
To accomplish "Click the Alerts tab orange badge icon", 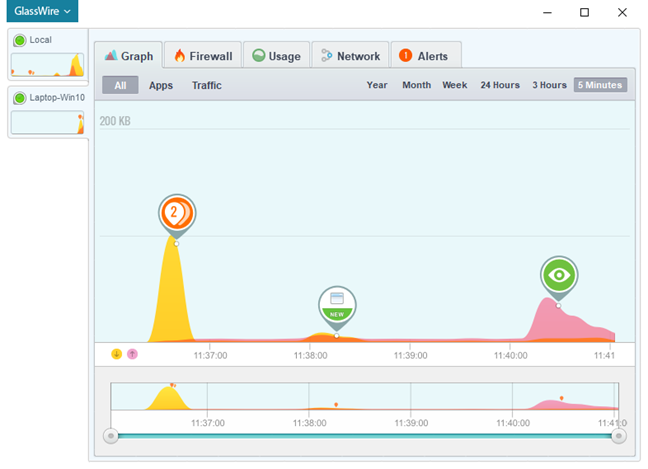I will 405,55.
